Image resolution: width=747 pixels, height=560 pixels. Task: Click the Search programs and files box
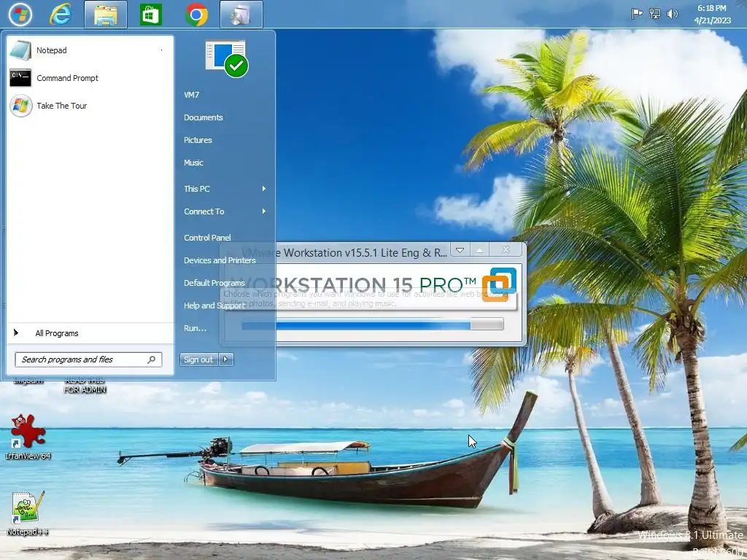(x=88, y=359)
